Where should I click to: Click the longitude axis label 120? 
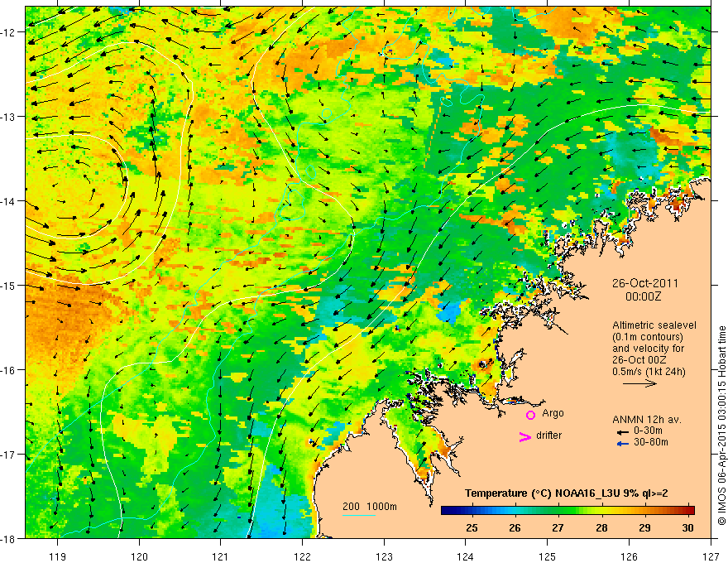pyautogui.click(x=139, y=556)
